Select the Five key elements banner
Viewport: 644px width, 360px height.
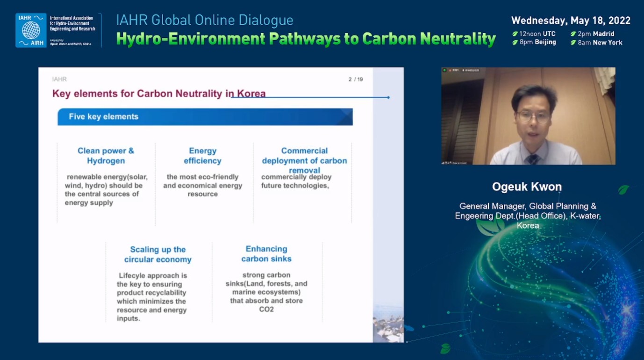[205, 117]
